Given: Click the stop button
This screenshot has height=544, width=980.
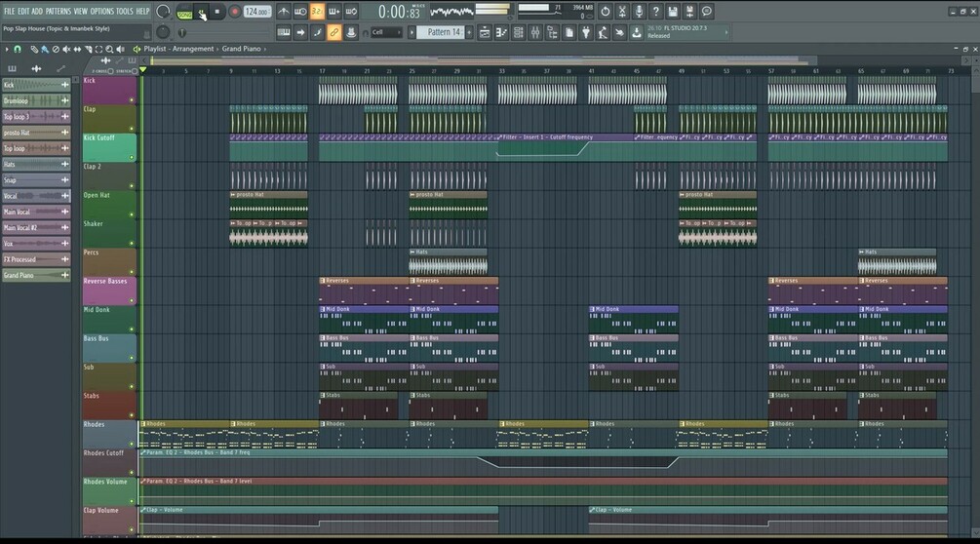Looking at the screenshot, I should pyautogui.click(x=216, y=12).
